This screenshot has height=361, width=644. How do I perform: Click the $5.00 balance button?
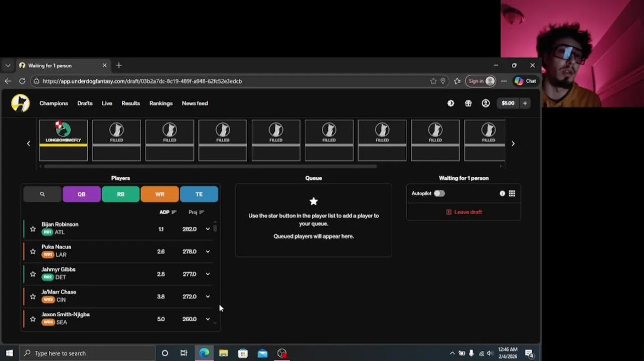pyautogui.click(x=508, y=103)
